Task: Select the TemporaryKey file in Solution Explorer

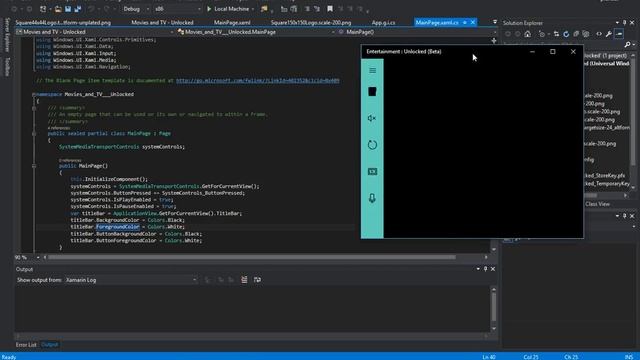Action: click(607, 184)
